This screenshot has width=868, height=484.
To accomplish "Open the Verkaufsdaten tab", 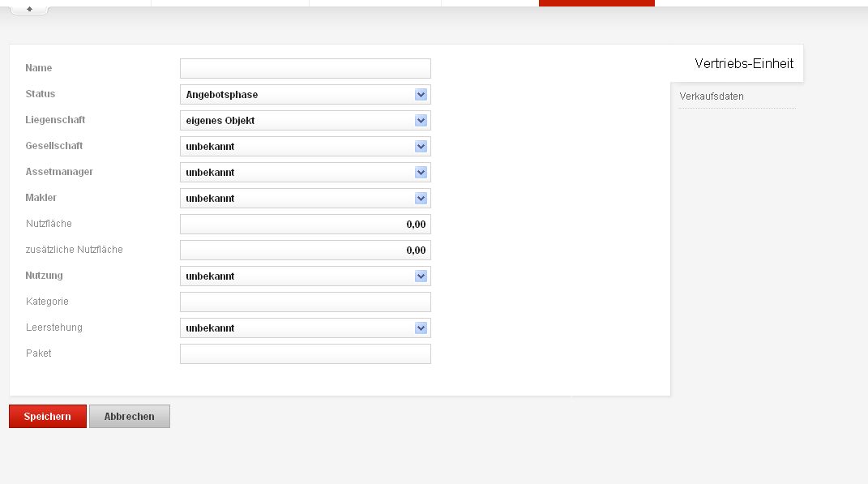I will pyautogui.click(x=712, y=96).
